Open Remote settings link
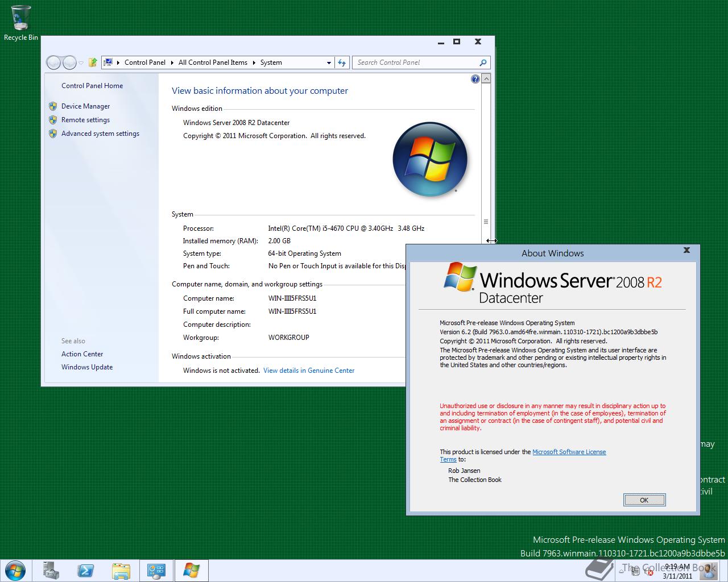Viewport: 728px width, 582px height. coord(86,120)
